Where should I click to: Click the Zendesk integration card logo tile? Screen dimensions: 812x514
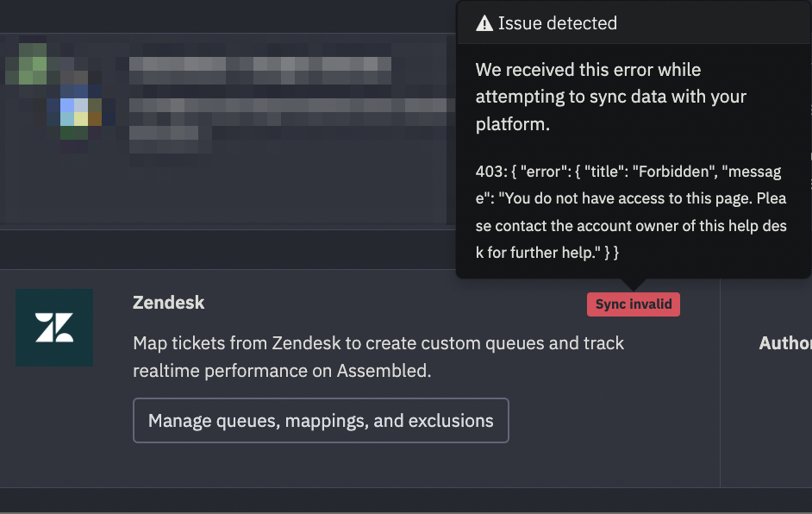(53, 327)
